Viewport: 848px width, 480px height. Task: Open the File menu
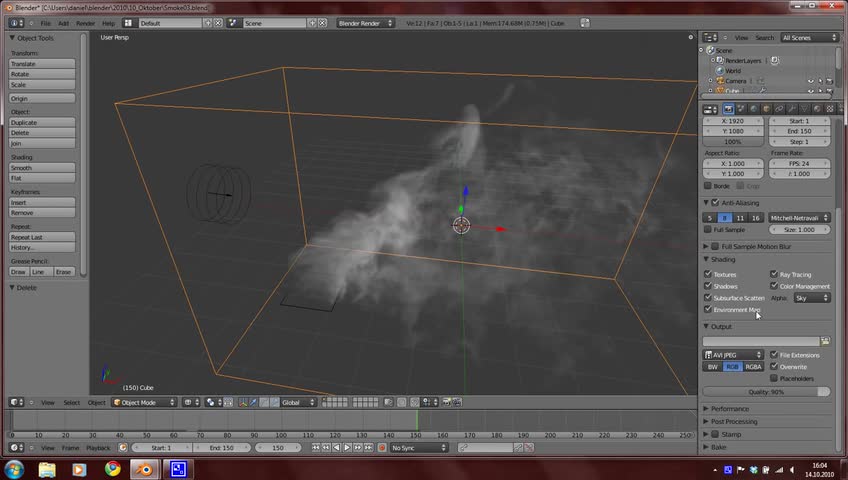tap(45, 23)
